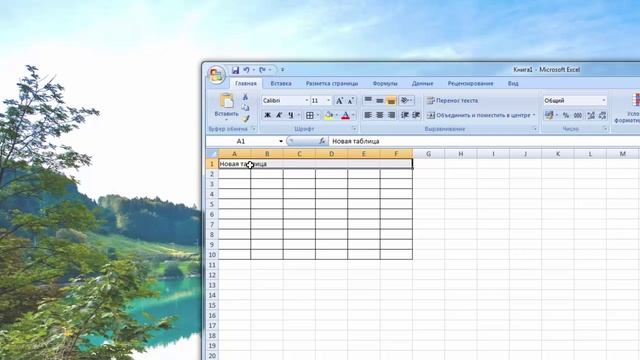Activate the Format Painter brush

tap(245, 118)
